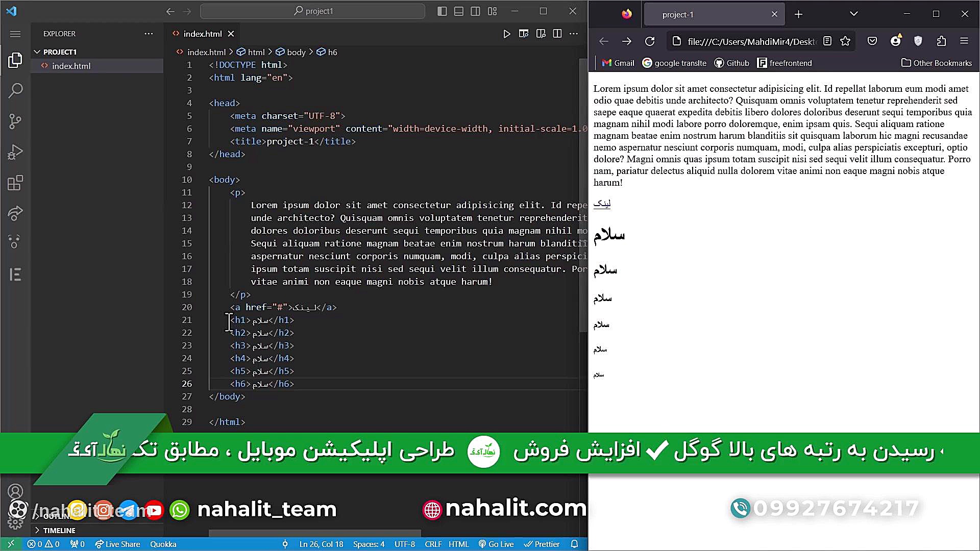Open the Gmail bookmark
The width and height of the screenshot is (980, 551).
click(x=618, y=63)
